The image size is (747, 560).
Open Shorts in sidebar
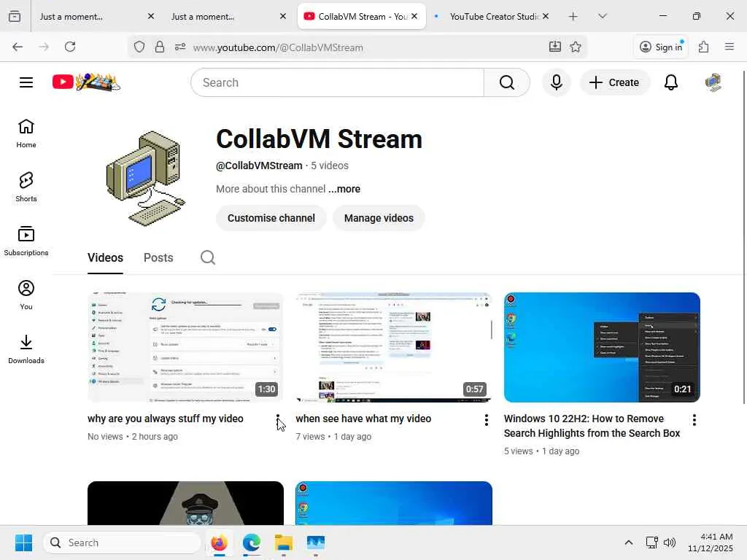26,187
